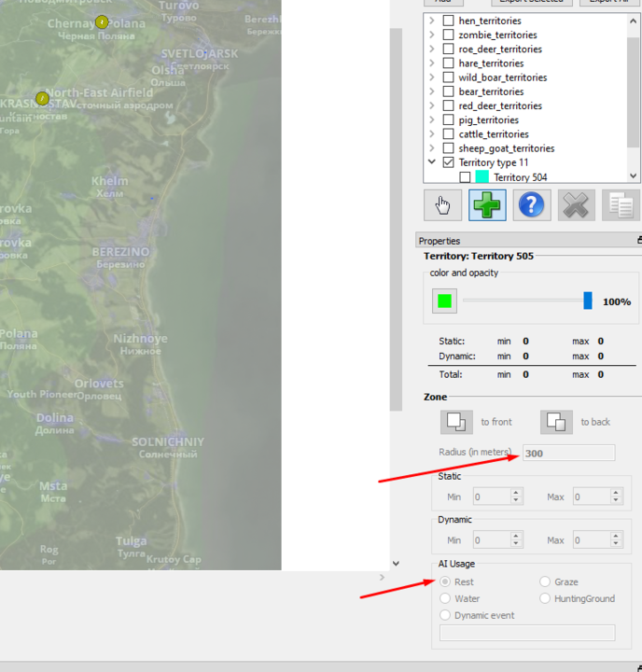This screenshot has width=642, height=672.
Task: Expand the cattle_territories tree node
Action: coord(432,133)
